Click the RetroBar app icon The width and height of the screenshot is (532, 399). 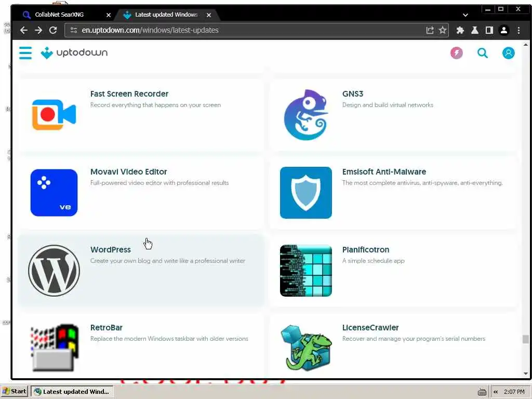point(54,348)
